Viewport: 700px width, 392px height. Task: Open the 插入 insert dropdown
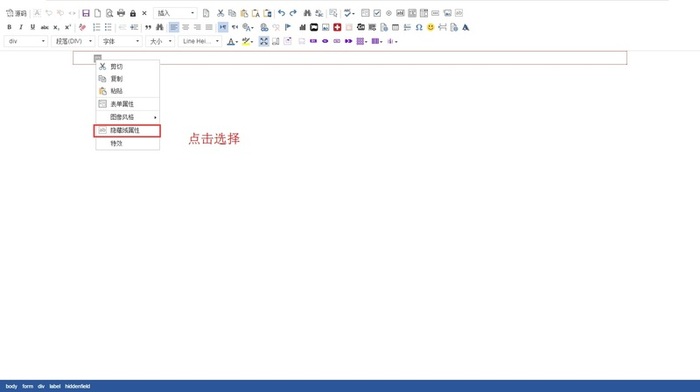click(175, 13)
